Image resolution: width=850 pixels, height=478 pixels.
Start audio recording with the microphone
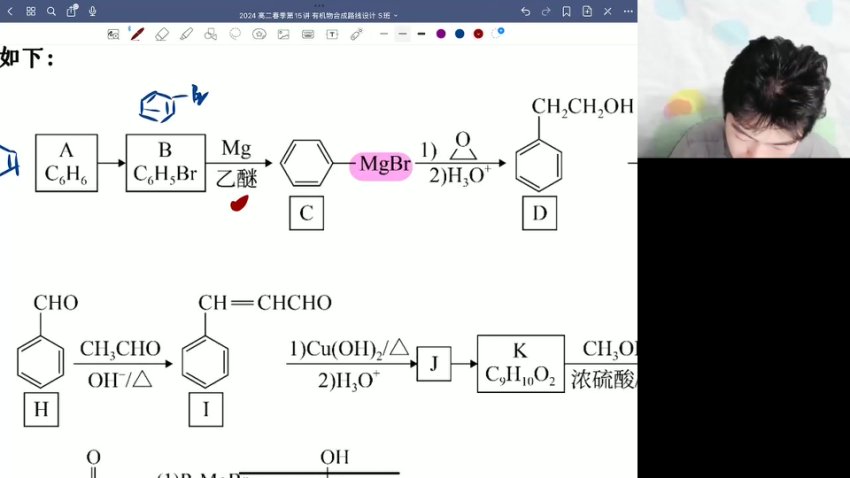click(92, 11)
